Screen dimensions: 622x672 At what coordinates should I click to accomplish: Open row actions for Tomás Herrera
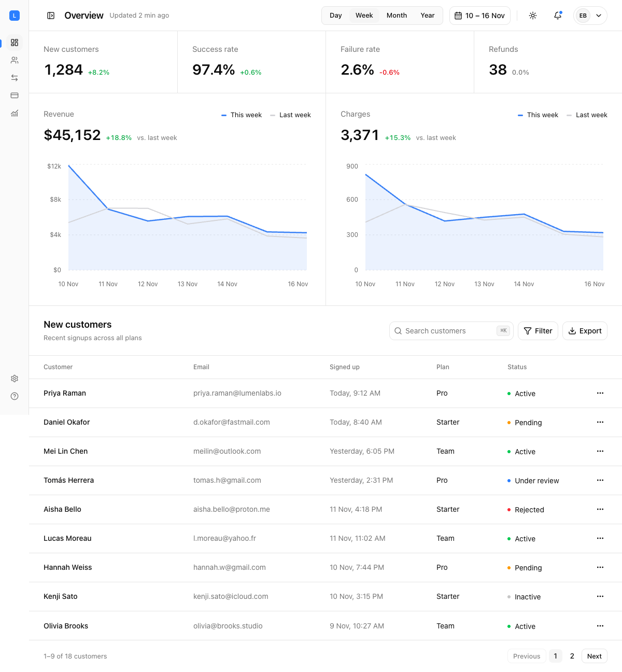pos(600,480)
